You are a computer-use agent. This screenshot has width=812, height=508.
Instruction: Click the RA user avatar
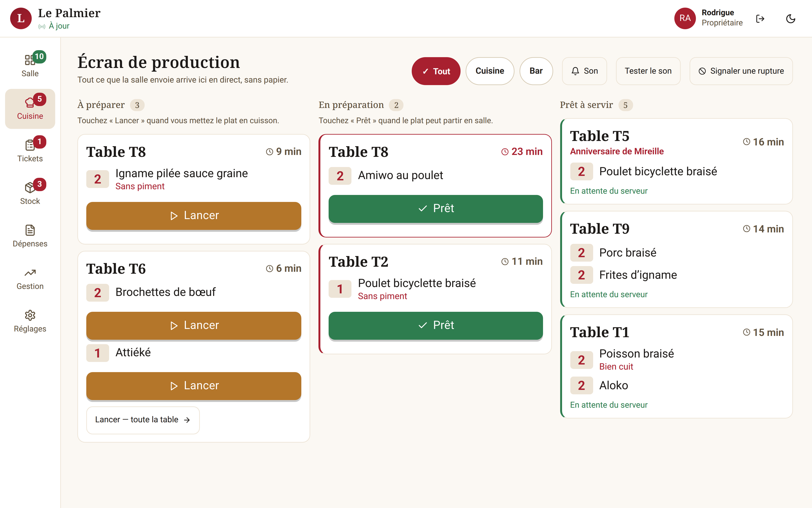click(685, 18)
